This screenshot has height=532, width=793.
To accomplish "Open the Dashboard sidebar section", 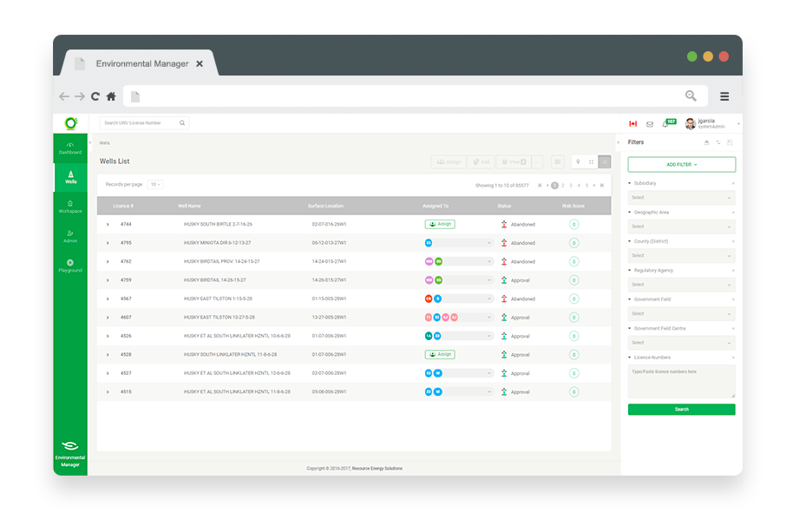I will [x=69, y=148].
